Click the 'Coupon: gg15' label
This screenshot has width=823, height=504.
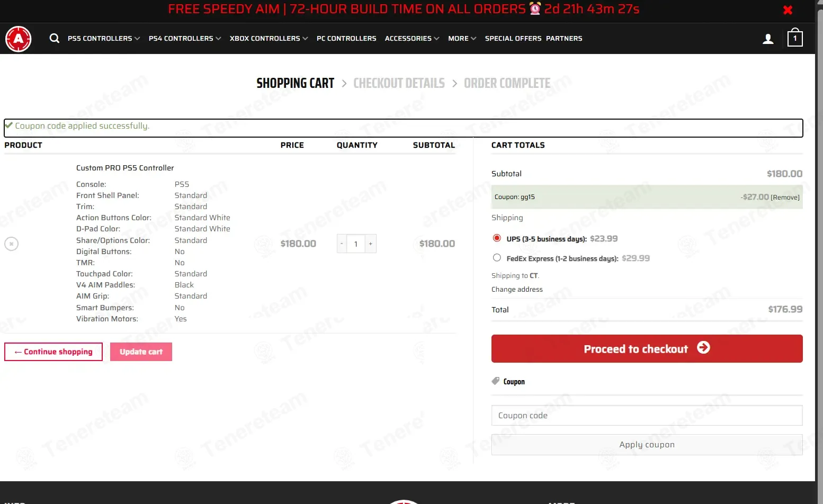pos(514,197)
